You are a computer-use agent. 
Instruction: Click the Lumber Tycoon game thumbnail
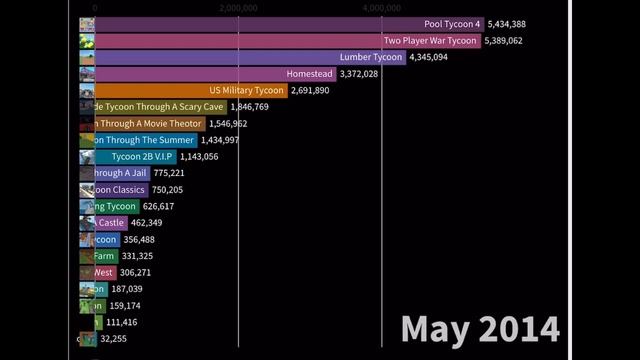tap(87, 58)
